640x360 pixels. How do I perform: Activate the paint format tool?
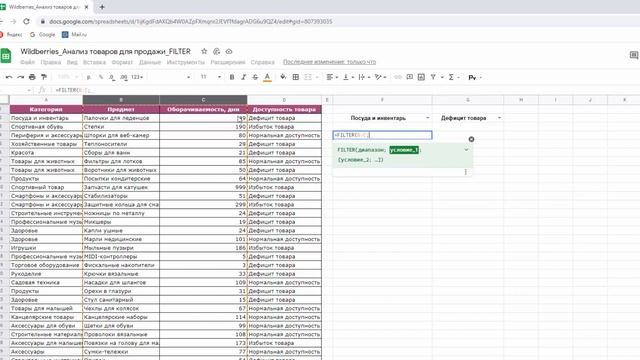point(44,77)
